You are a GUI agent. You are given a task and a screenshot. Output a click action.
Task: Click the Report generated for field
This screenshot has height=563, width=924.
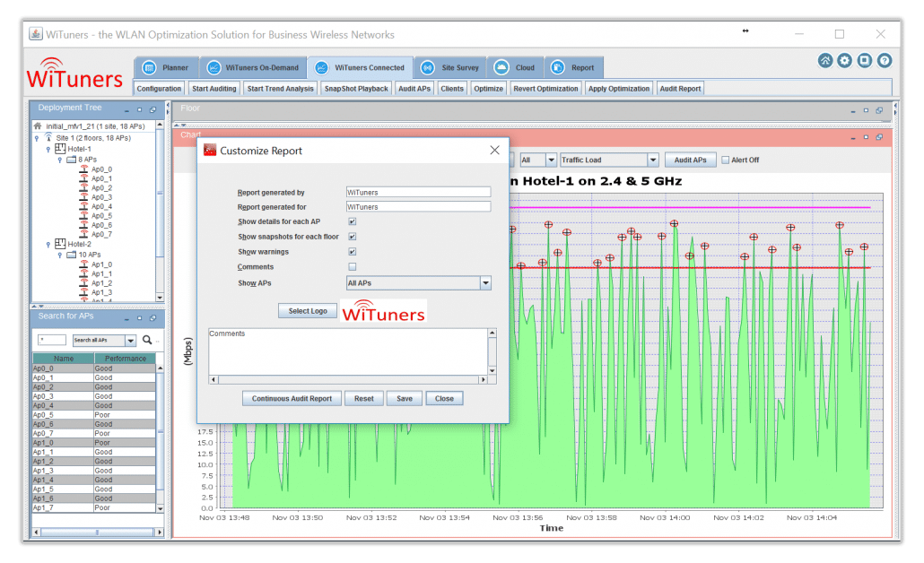click(x=418, y=207)
